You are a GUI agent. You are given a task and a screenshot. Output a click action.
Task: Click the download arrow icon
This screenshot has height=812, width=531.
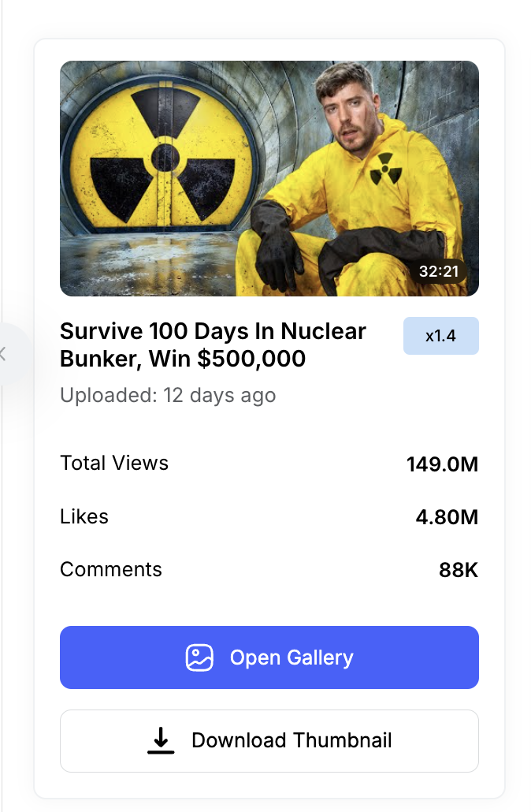tap(161, 740)
